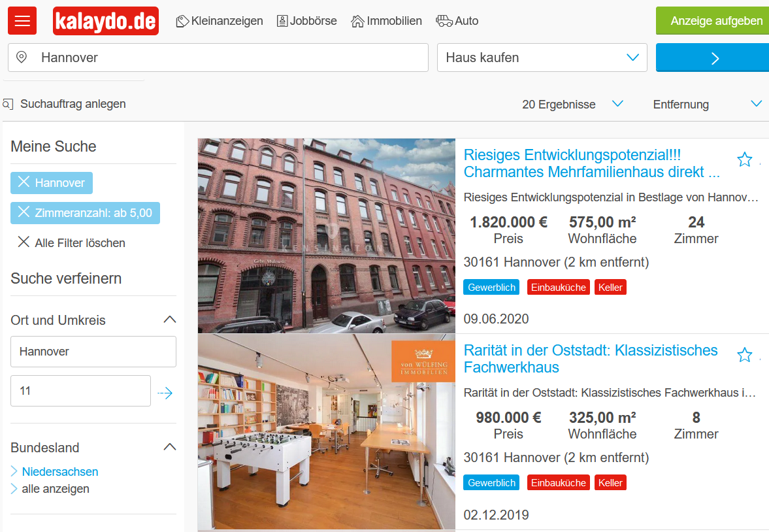Open the Entfernung sort dropdown
The height and width of the screenshot is (532, 769).
pyautogui.click(x=707, y=105)
